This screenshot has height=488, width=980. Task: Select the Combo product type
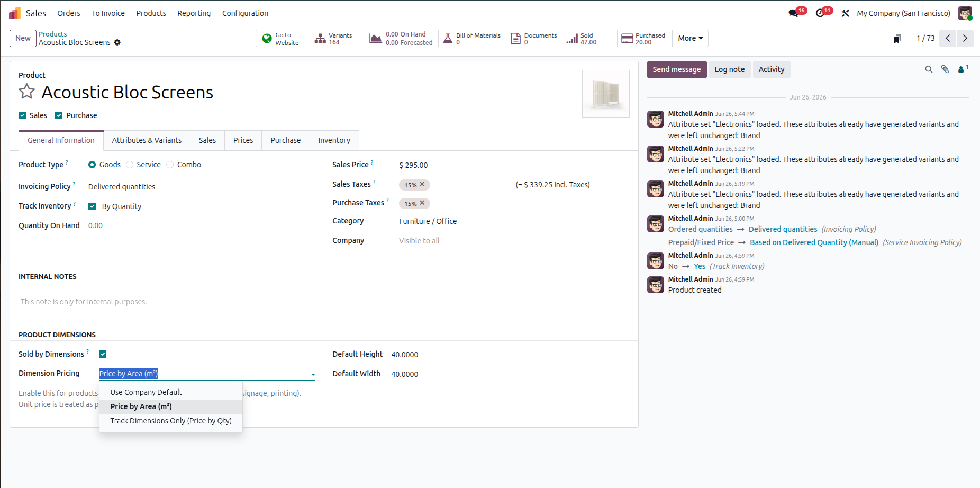coord(170,165)
